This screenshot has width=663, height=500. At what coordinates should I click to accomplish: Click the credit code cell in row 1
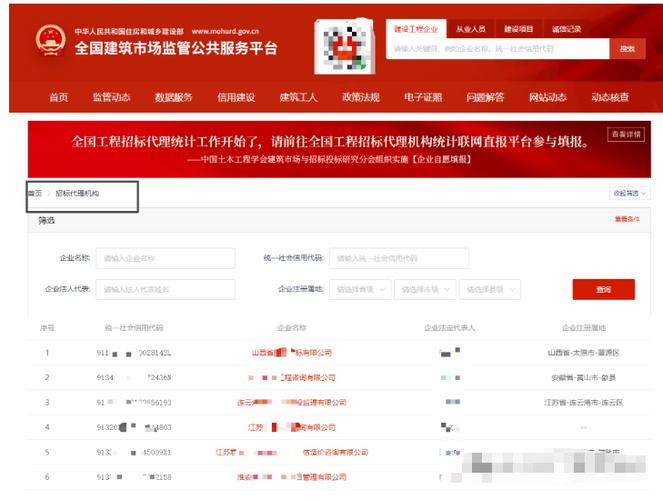click(134, 352)
